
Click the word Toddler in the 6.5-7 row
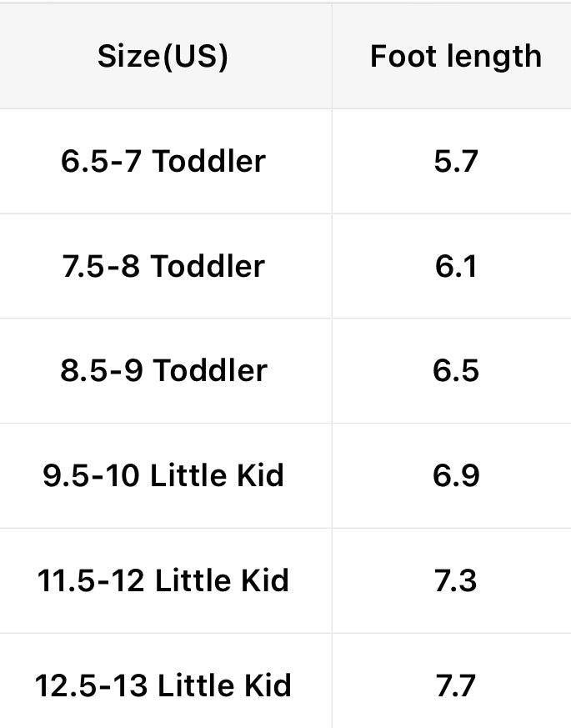(209, 161)
